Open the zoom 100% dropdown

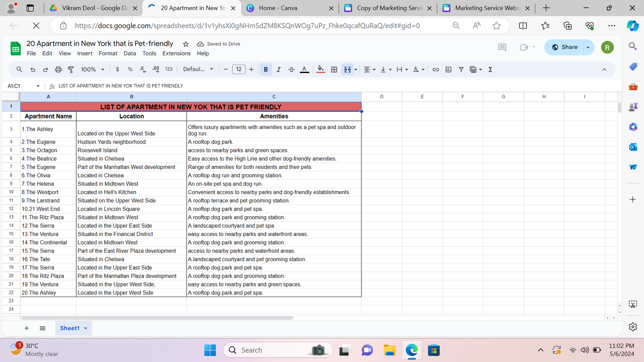[93, 70]
